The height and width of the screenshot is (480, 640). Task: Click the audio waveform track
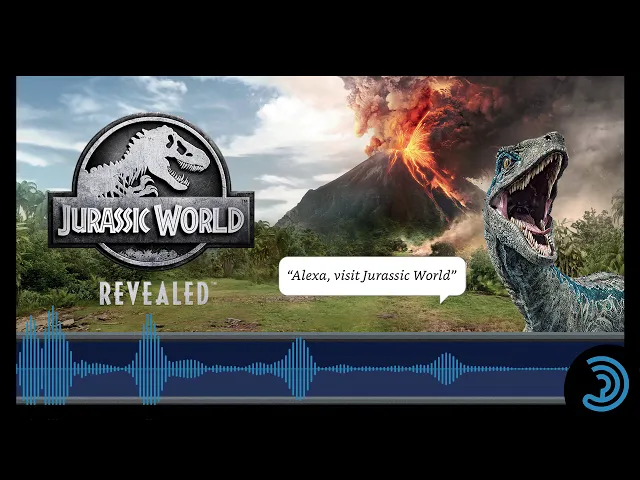click(292, 369)
